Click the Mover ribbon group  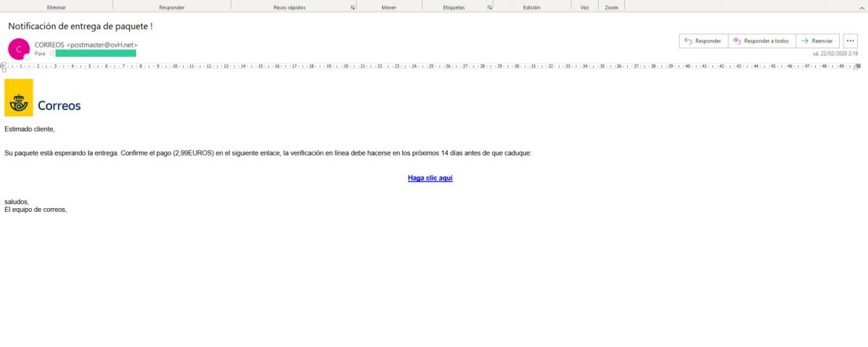388,7
